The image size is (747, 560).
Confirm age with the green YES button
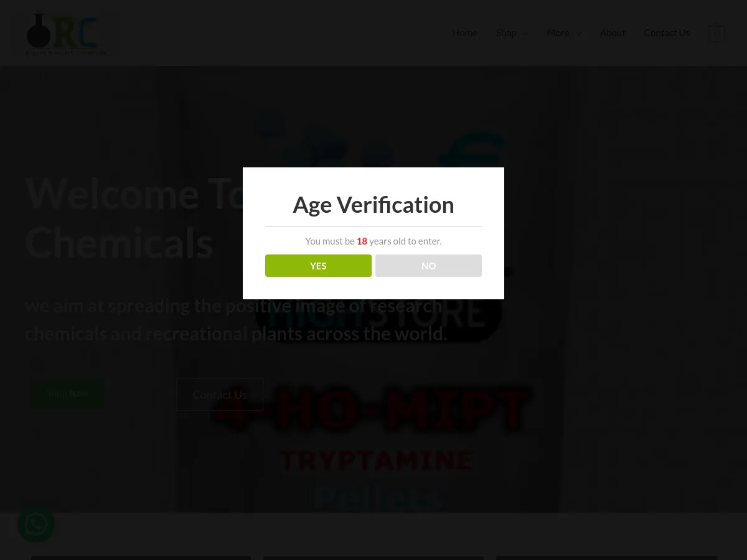coord(318,266)
